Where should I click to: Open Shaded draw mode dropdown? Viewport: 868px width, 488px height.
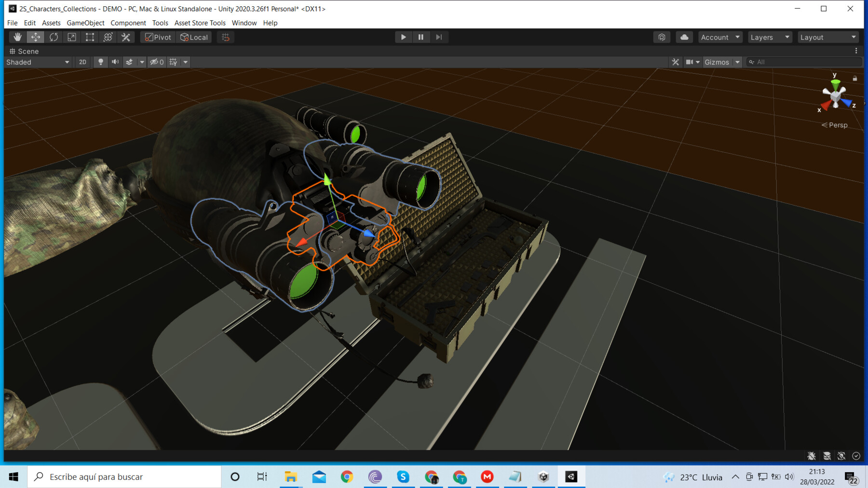point(38,62)
